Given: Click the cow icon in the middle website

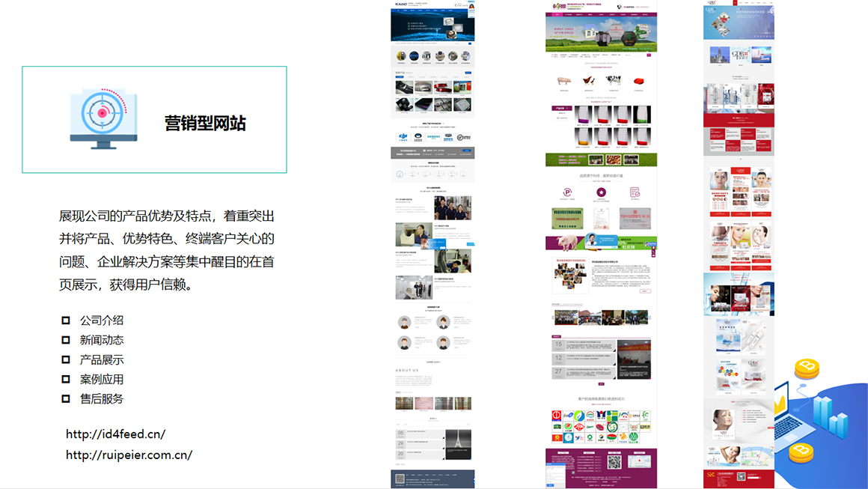Looking at the screenshot, I should coord(614,81).
